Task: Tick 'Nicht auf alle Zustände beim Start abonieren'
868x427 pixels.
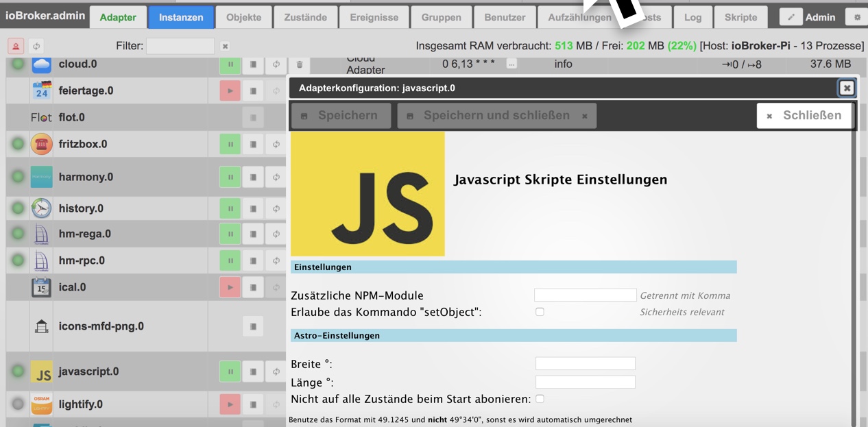Action: point(540,398)
